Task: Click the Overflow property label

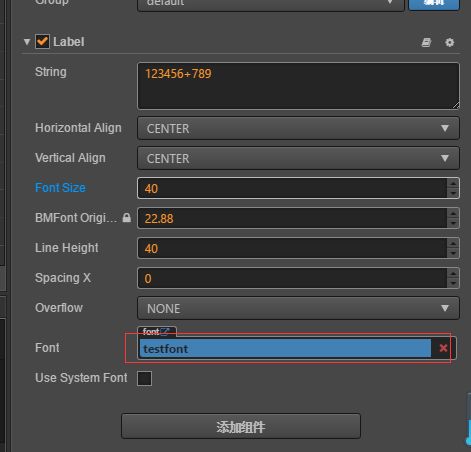Action: pyautogui.click(x=59, y=308)
